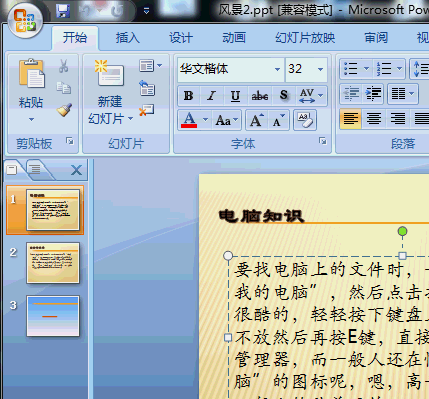Click the numbered list icon

pyautogui.click(x=384, y=69)
